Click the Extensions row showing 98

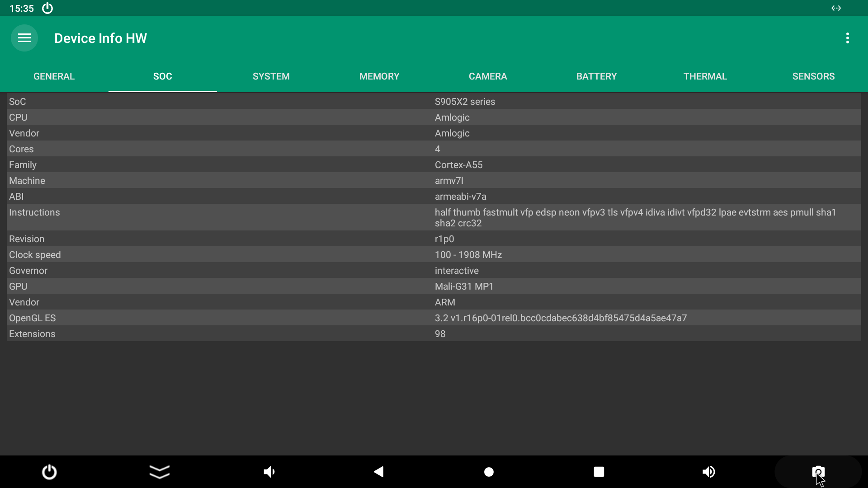[x=434, y=334]
